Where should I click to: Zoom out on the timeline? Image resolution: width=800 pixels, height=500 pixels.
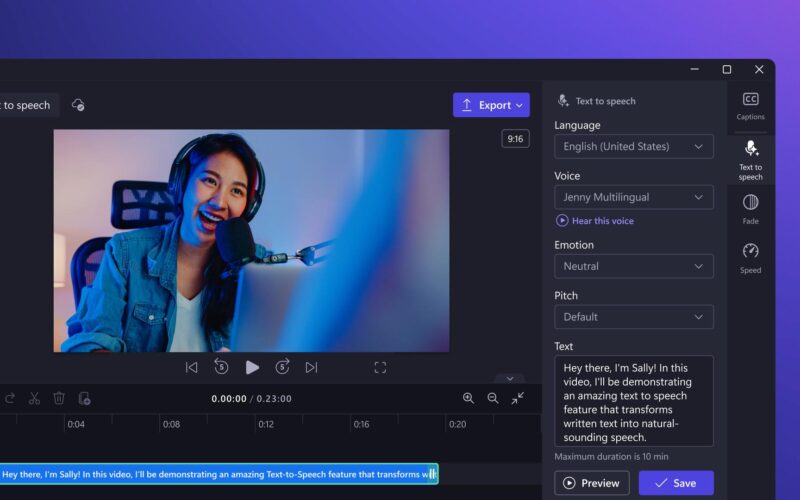pyautogui.click(x=492, y=398)
